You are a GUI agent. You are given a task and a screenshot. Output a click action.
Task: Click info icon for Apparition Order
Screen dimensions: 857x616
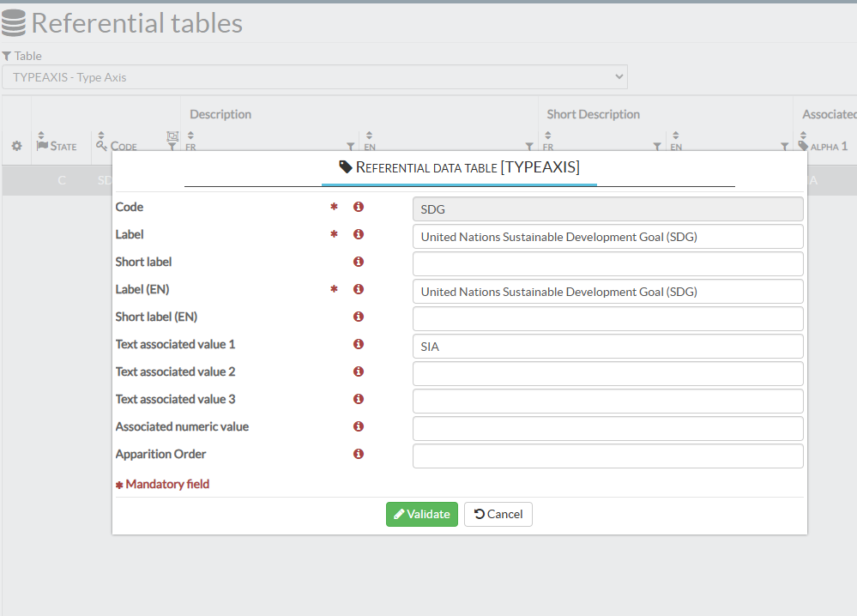click(359, 454)
